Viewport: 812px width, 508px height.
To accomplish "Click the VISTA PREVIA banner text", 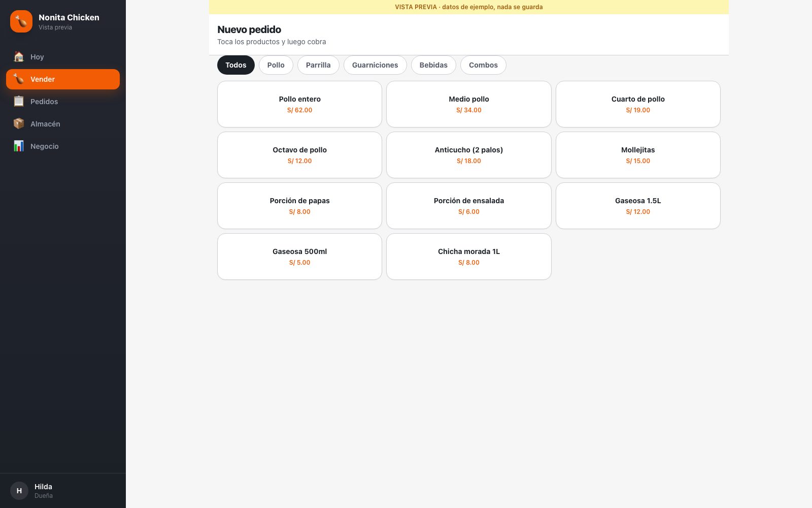I will click(x=469, y=7).
